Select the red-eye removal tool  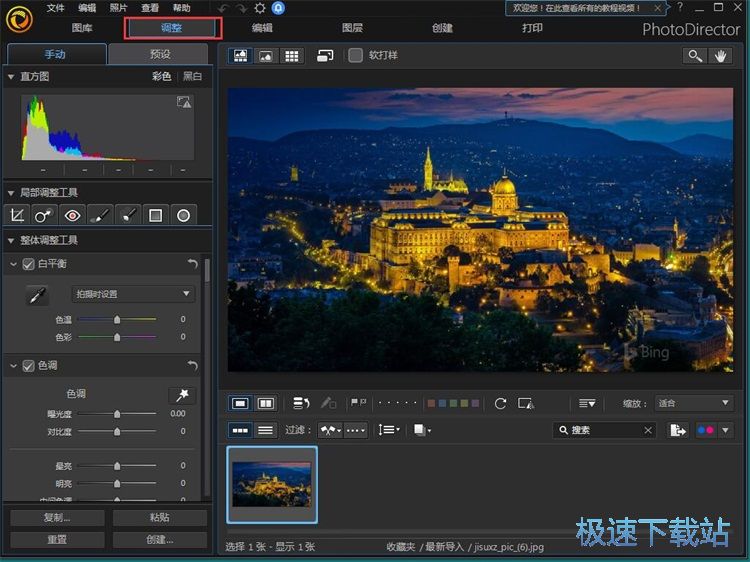pos(72,215)
